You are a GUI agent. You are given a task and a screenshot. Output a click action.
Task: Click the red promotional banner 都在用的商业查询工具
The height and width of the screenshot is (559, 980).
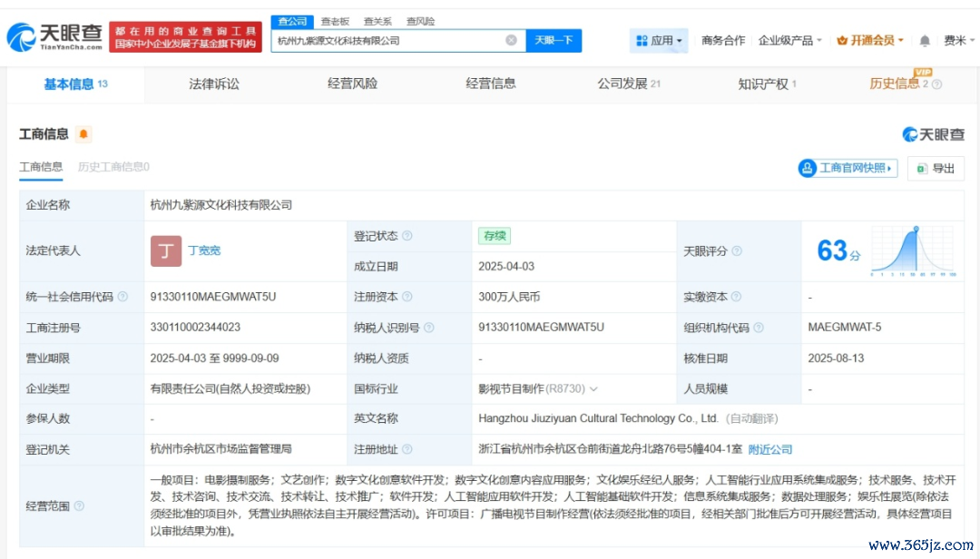[x=186, y=37]
